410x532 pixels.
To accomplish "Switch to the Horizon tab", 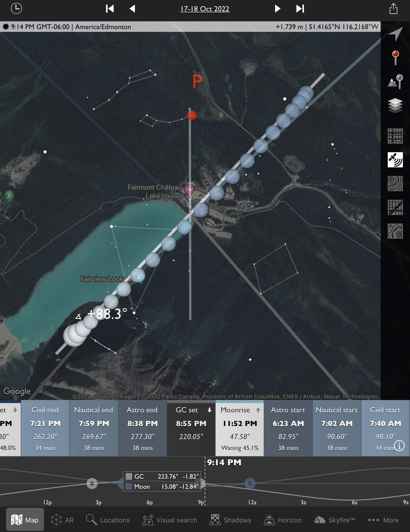I will click(x=283, y=520).
